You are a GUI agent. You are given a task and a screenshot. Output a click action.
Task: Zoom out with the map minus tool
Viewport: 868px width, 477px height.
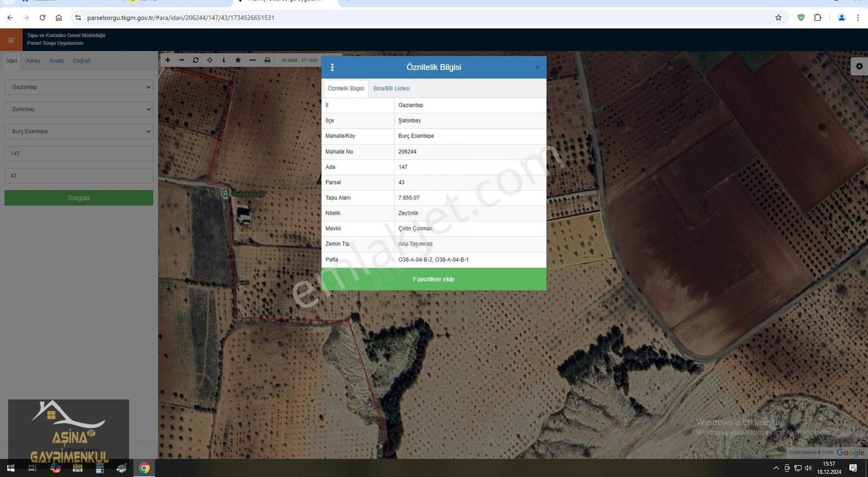(x=182, y=60)
